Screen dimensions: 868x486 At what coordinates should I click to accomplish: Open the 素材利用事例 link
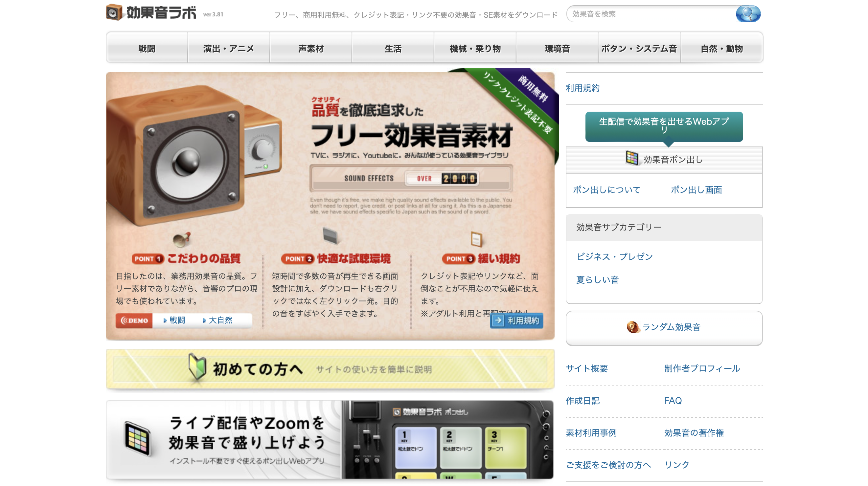click(591, 432)
